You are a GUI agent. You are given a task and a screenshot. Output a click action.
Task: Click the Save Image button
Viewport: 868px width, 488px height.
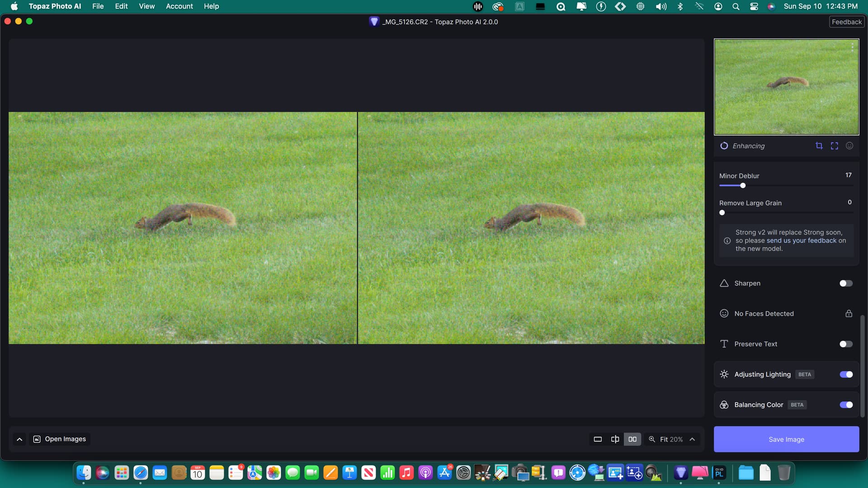click(x=786, y=439)
